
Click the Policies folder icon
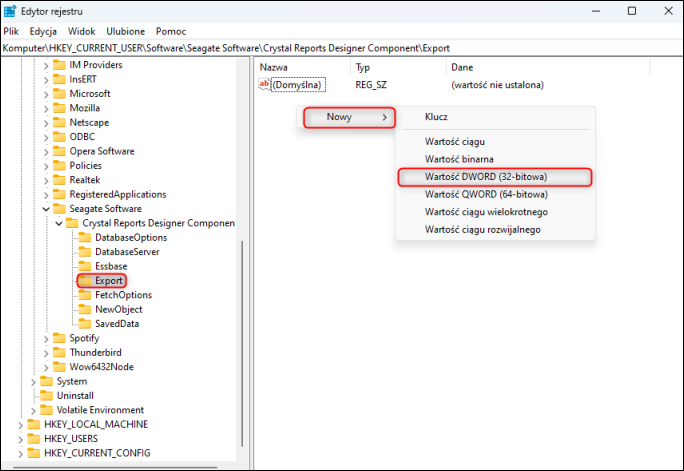pyautogui.click(x=59, y=166)
